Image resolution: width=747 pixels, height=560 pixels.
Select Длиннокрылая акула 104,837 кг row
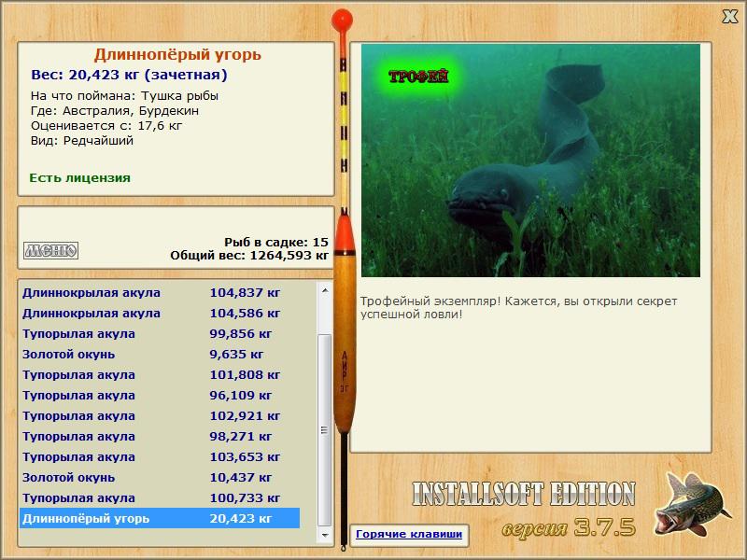pos(160,293)
